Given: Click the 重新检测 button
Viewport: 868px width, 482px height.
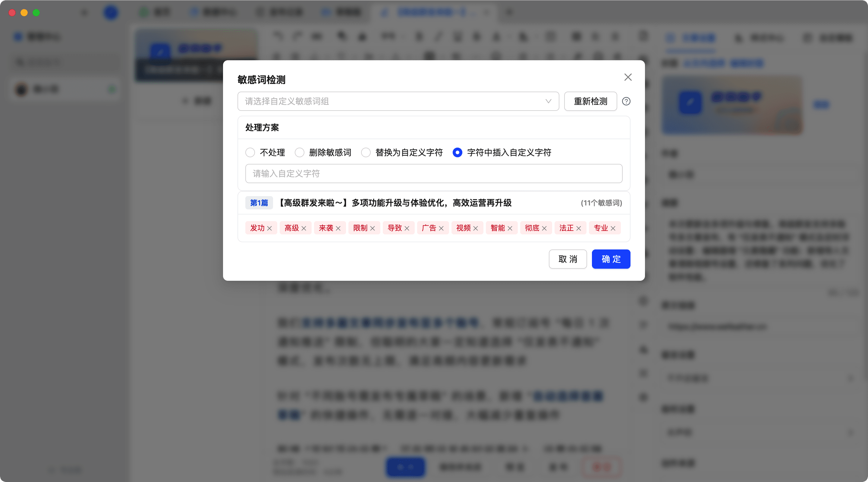Looking at the screenshot, I should (590, 102).
